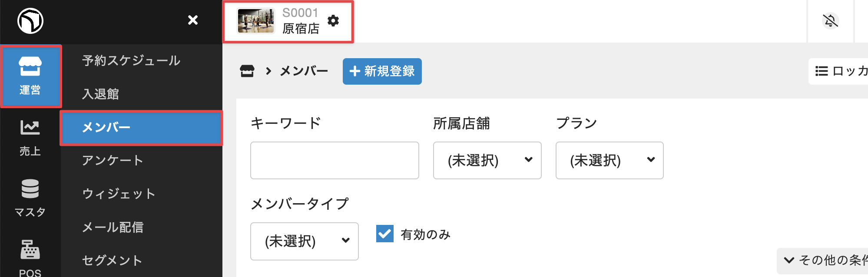
Task: Click the 原宿店 store thumbnail
Action: (x=256, y=21)
